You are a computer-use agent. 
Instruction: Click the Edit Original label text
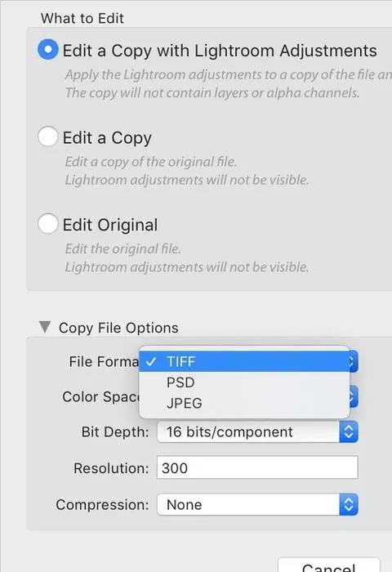click(110, 225)
